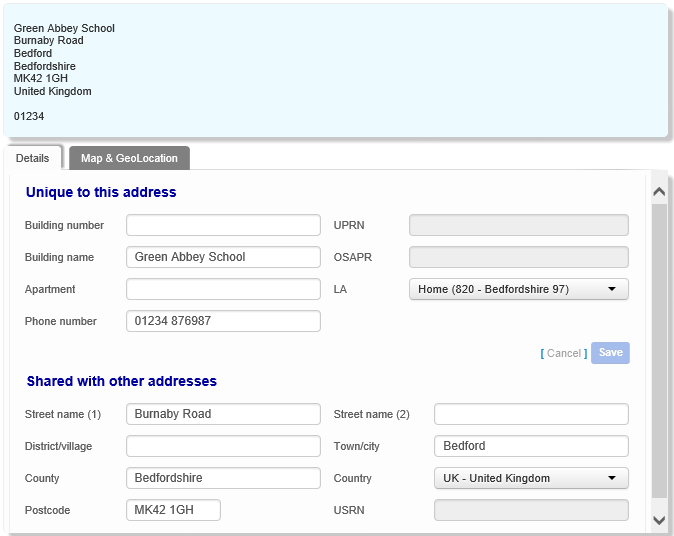Click the Street name (1) field
The height and width of the screenshot is (536, 674).
coord(223,414)
